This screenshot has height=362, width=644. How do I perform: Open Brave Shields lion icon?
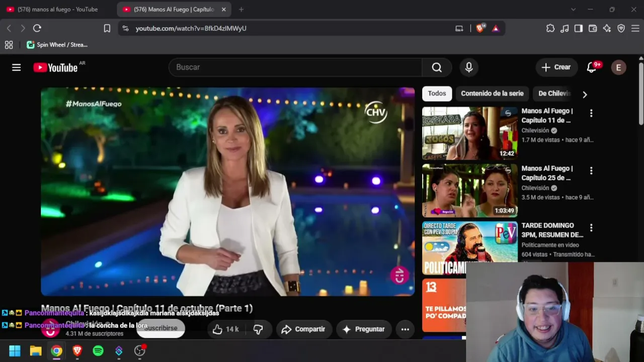coord(480,29)
